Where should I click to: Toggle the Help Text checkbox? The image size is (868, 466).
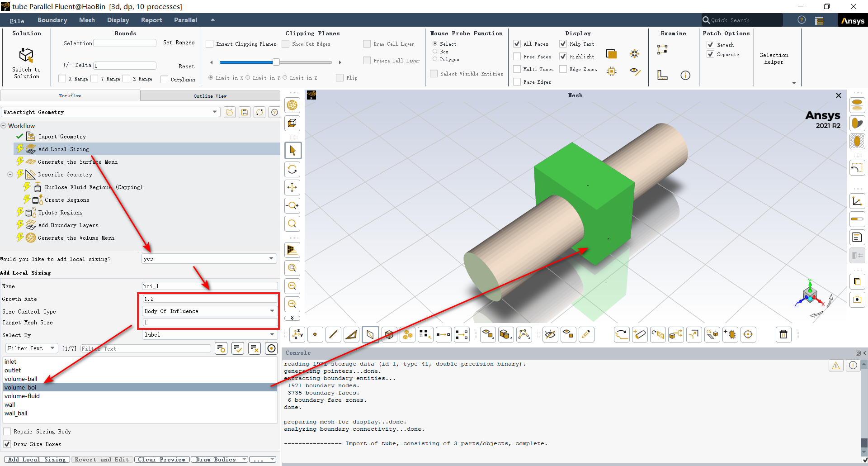tap(563, 44)
